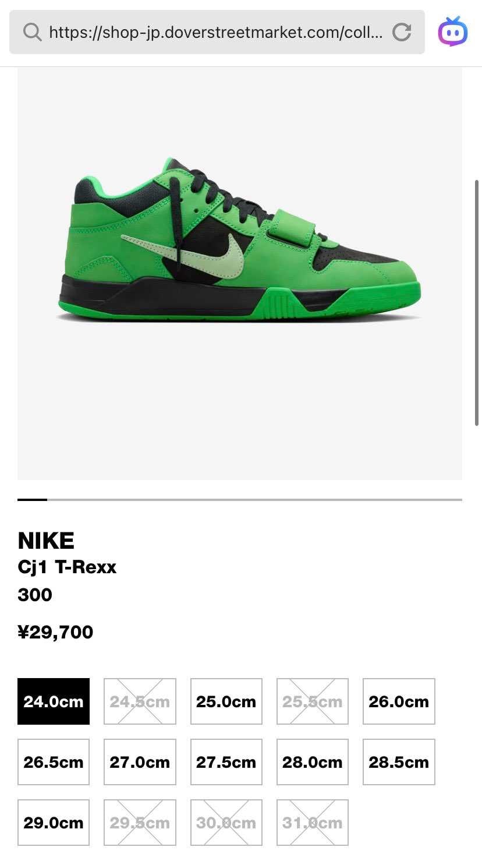Tap the crossed-out 25.5cm size
The width and height of the screenshot is (482, 868).
click(x=313, y=701)
